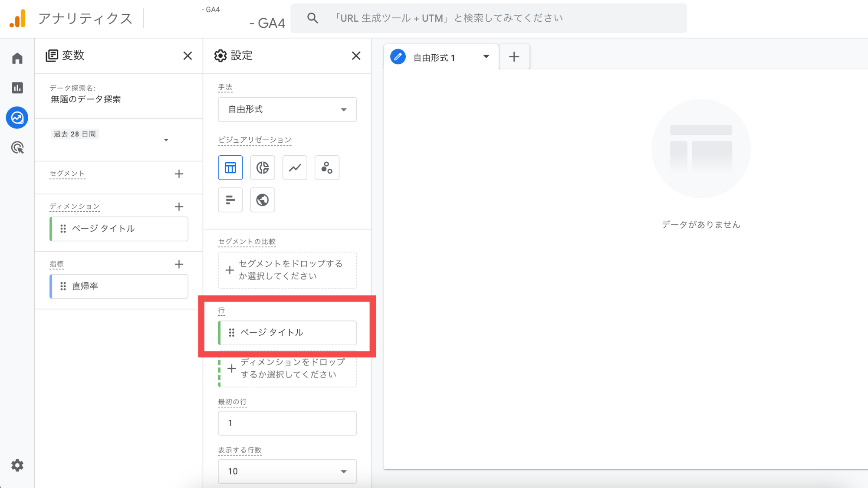Add a new segment with plus icon
Image resolution: width=868 pixels, height=488 pixels.
pyautogui.click(x=179, y=174)
